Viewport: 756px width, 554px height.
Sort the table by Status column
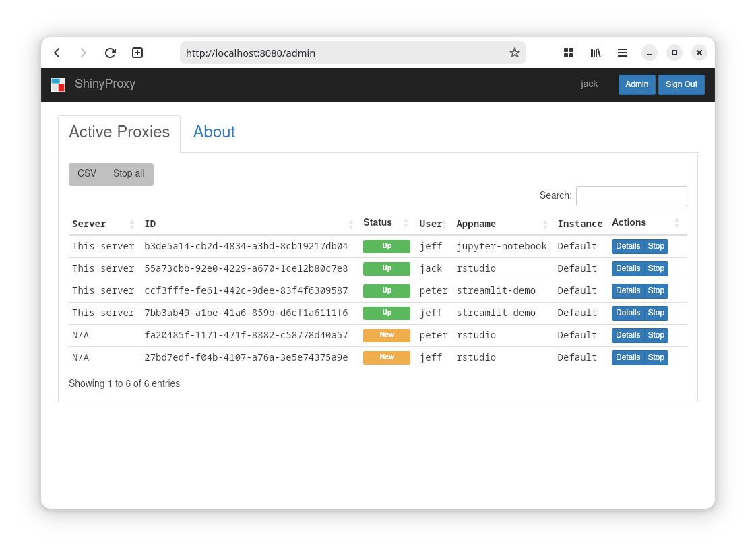(385, 223)
